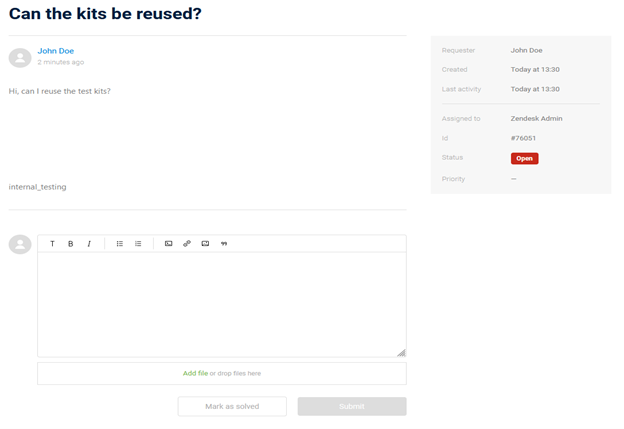Image resolution: width=624 pixels, height=429 pixels.
Task: Insert a numbered list in the reply
Action: 138,244
